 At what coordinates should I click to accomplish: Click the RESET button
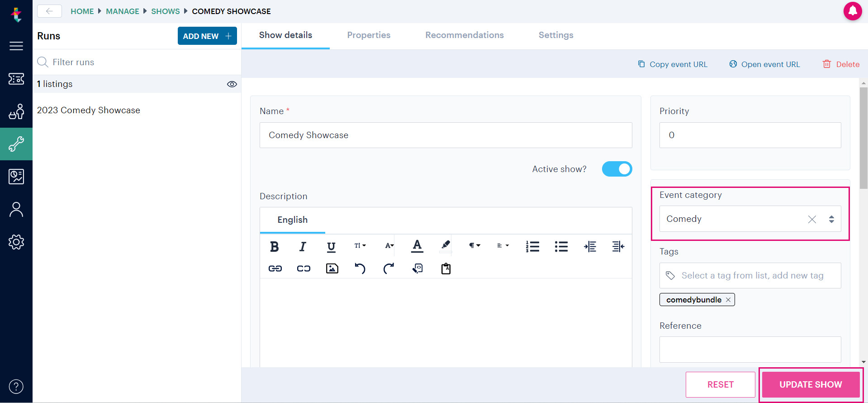point(721,384)
